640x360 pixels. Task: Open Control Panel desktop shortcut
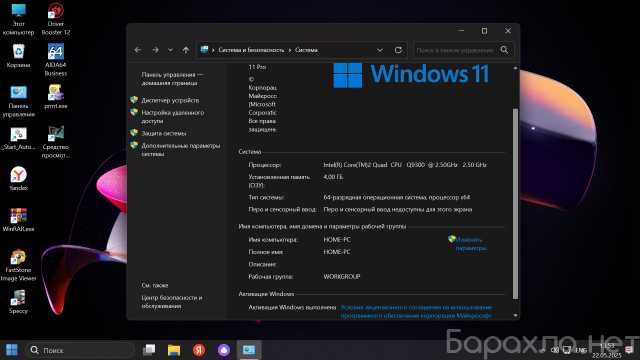pyautogui.click(x=18, y=101)
